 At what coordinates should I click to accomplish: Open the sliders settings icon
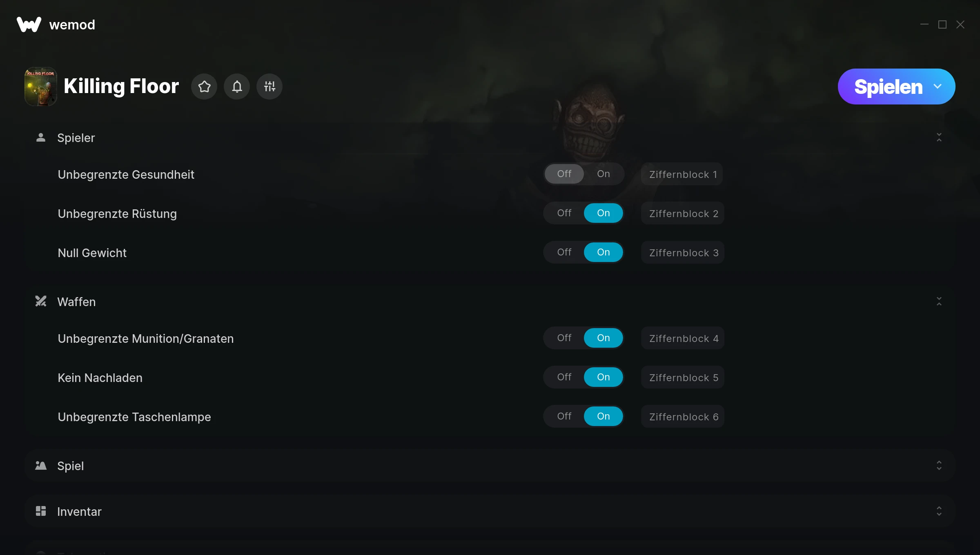[x=269, y=87]
